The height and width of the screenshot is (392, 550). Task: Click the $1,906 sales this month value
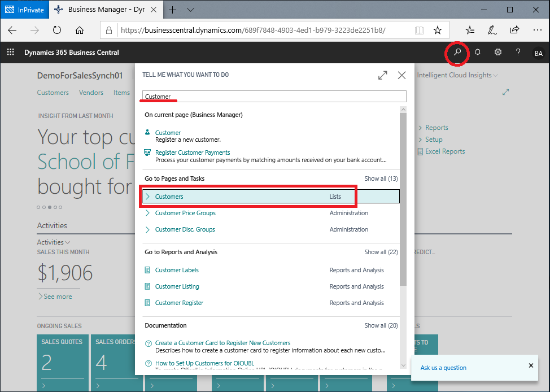65,273
